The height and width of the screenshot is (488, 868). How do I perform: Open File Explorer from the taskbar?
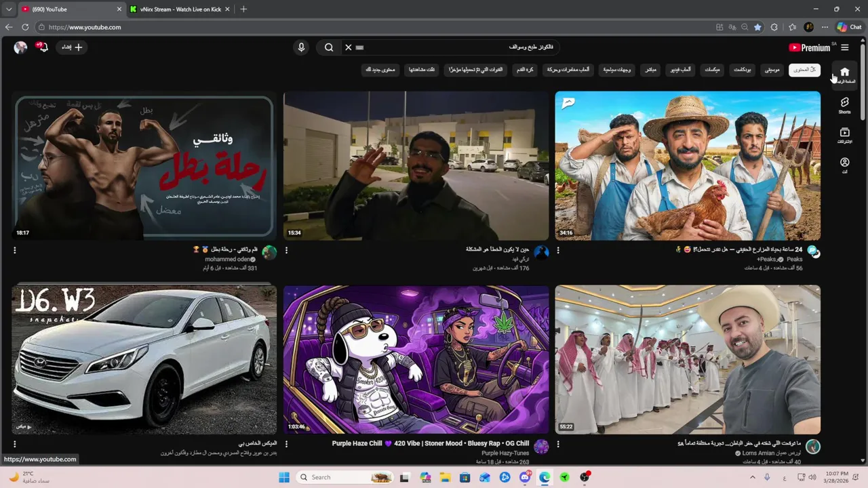pos(446,477)
